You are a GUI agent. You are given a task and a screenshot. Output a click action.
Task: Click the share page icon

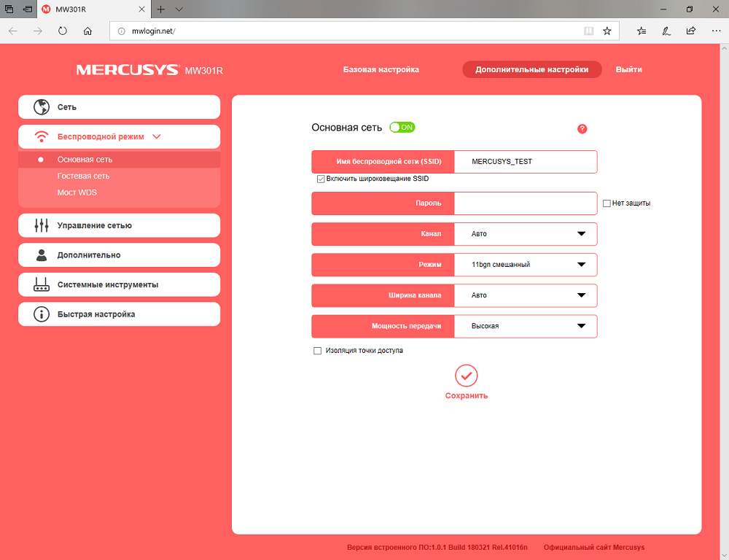(691, 31)
